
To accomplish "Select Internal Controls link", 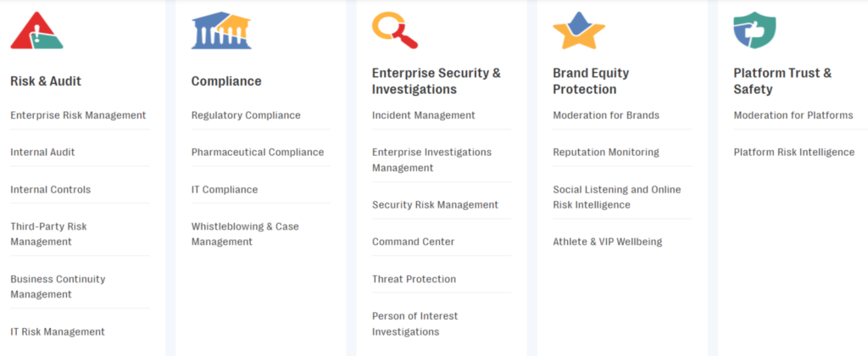I will 50,190.
